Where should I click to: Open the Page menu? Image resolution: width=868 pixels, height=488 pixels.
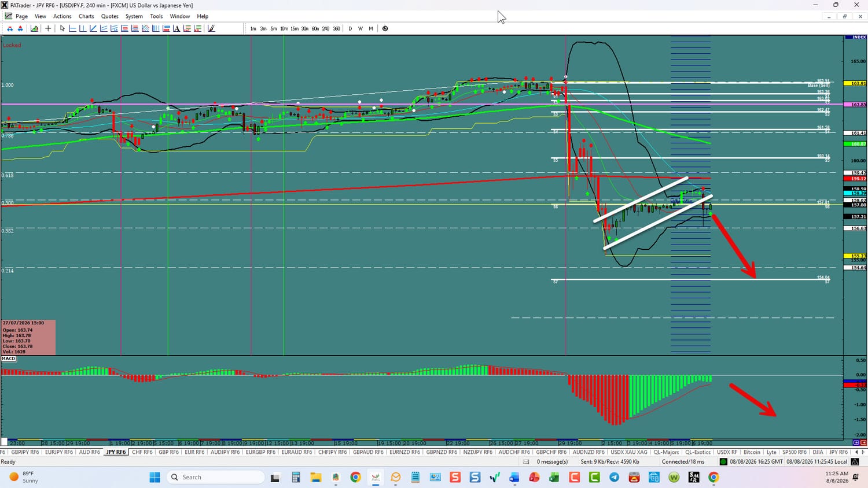(21, 16)
